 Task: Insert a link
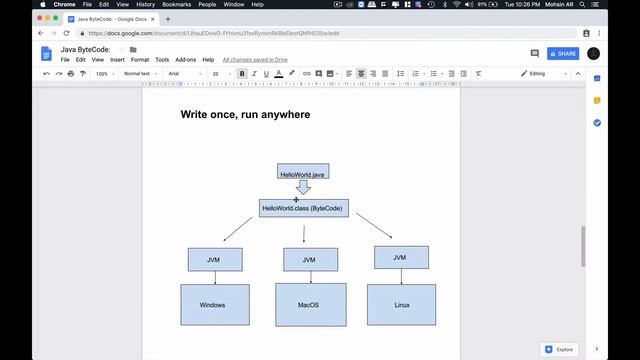point(307,74)
